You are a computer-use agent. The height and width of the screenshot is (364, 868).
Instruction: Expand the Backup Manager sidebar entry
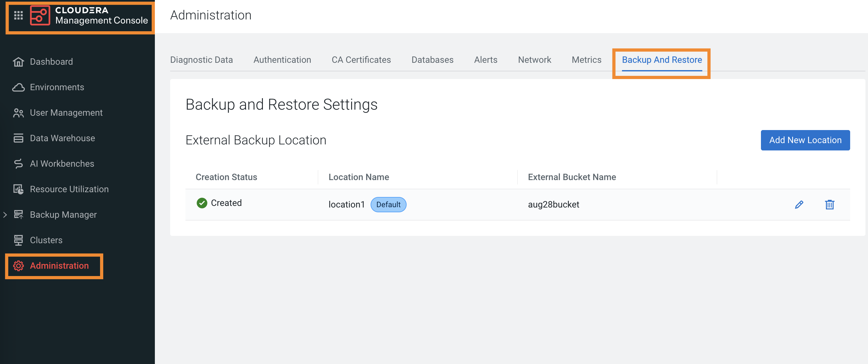(x=5, y=215)
